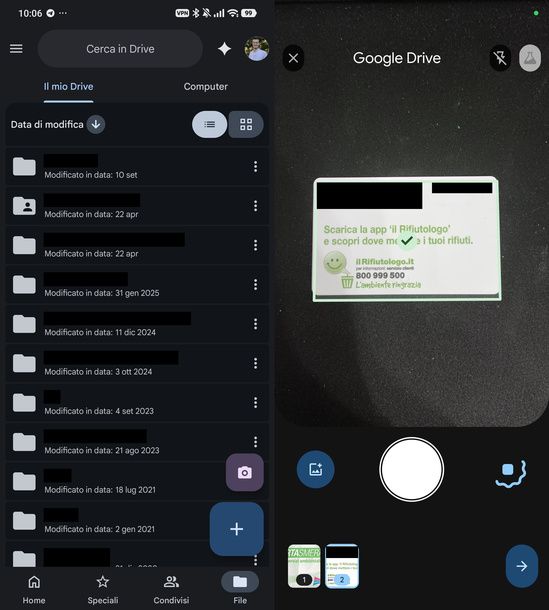Image resolution: width=549 pixels, height=610 pixels.
Task: Open scanned page thumbnail 2
Action: [x=342, y=566]
